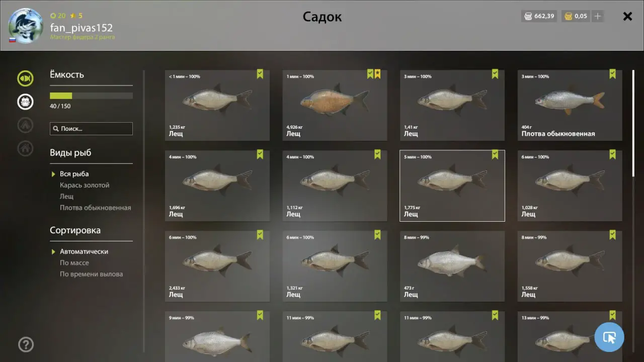This screenshot has width=644, height=362.
Task: Click the star bookmark on 4,926 kg Лещ
Action: click(x=377, y=74)
